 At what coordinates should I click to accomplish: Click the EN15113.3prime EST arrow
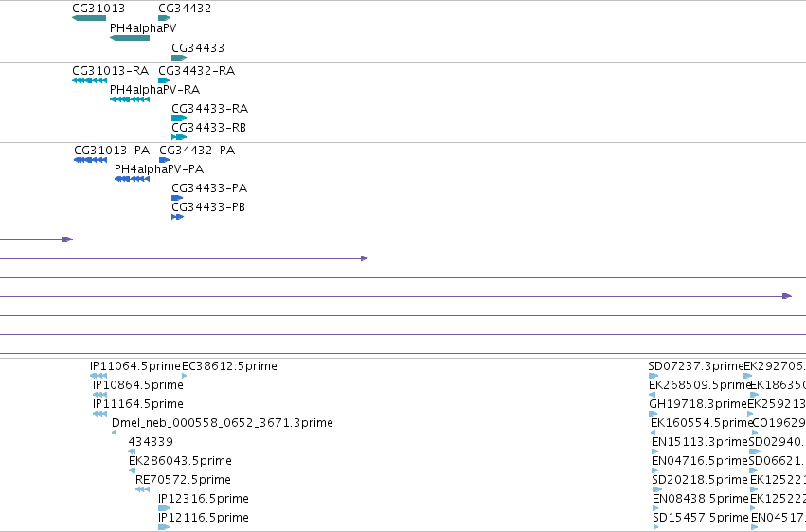(x=654, y=452)
